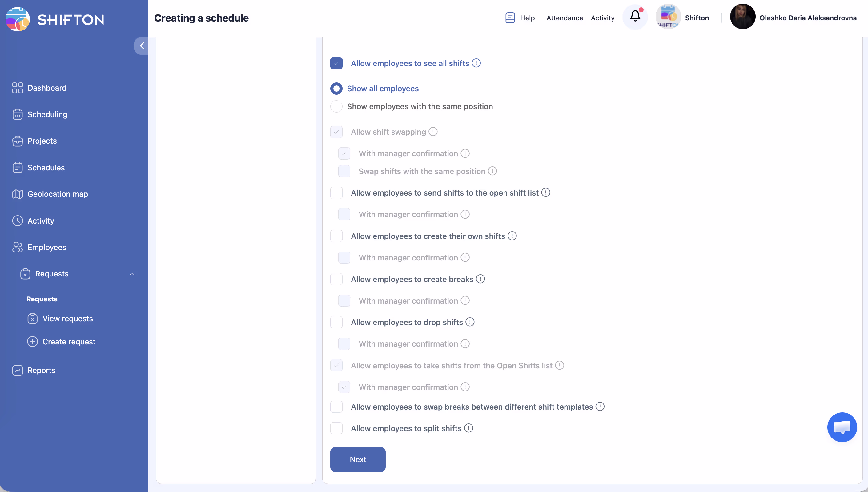Collapse the Requests menu section
This screenshot has height=492, width=868.
[x=132, y=274]
